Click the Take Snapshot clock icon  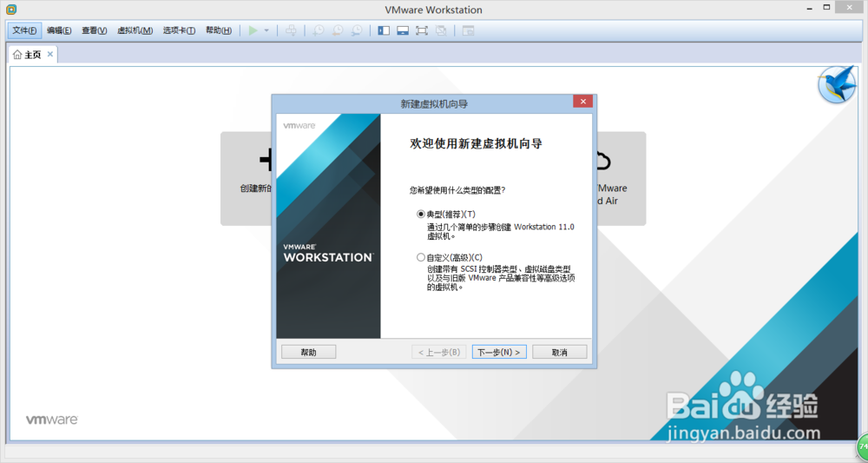[319, 30]
